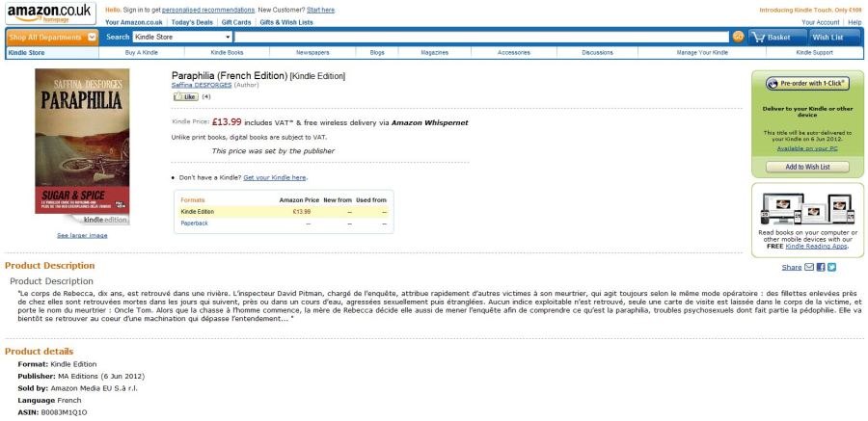Open the shopping Basket
This screenshot has height=421, width=868.
[773, 37]
